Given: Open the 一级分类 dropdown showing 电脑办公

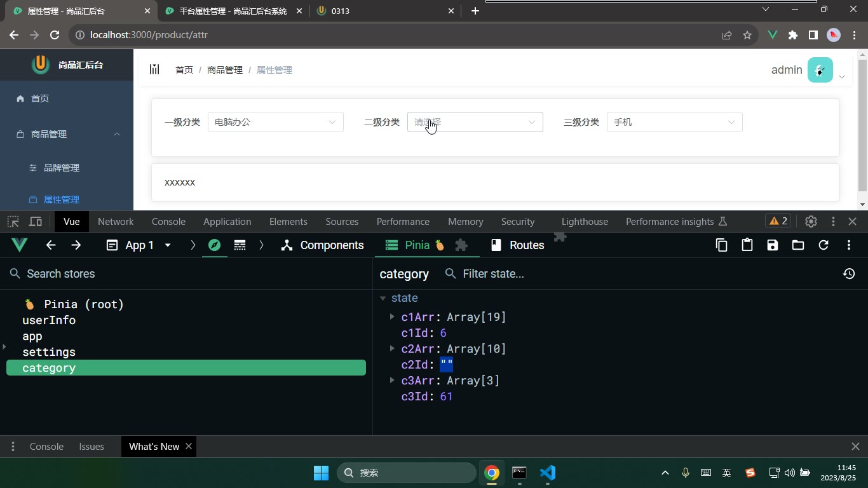Looking at the screenshot, I should pyautogui.click(x=276, y=122).
